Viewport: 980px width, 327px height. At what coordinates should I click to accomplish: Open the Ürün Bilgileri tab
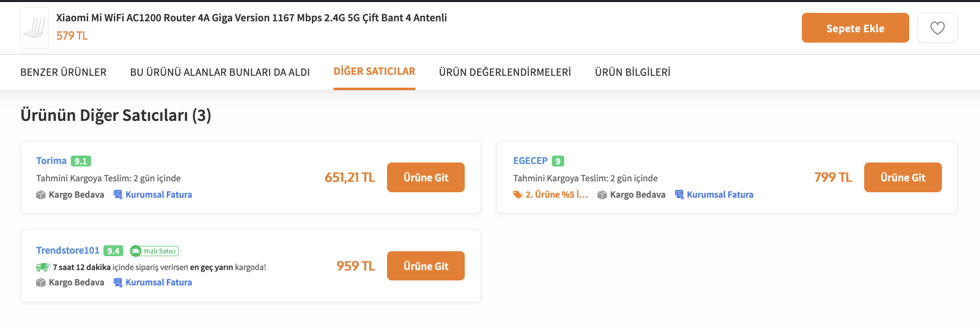[633, 72]
